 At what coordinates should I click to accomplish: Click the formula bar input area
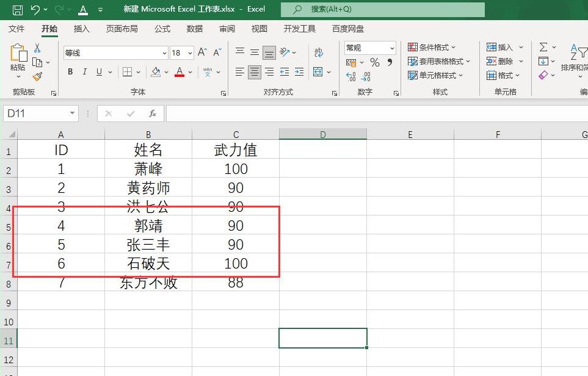point(377,113)
